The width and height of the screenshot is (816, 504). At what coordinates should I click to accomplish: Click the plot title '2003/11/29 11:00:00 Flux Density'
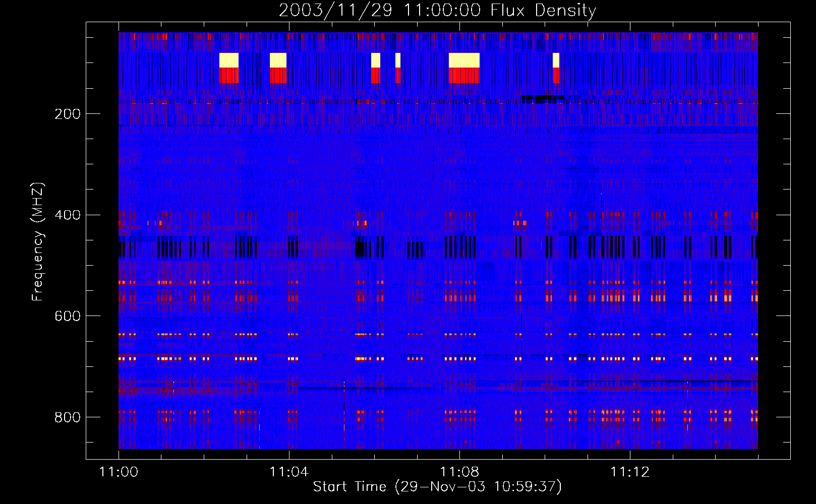pyautogui.click(x=437, y=10)
